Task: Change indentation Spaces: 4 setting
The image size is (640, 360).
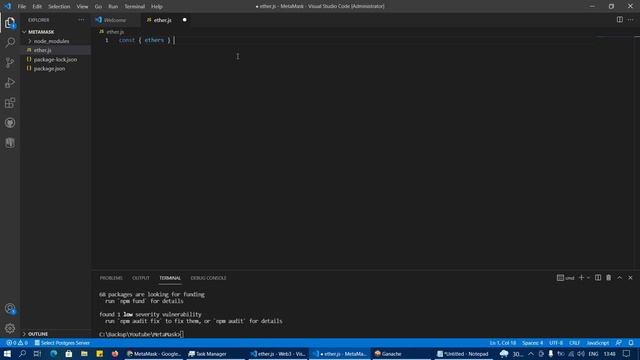Action: [533, 343]
